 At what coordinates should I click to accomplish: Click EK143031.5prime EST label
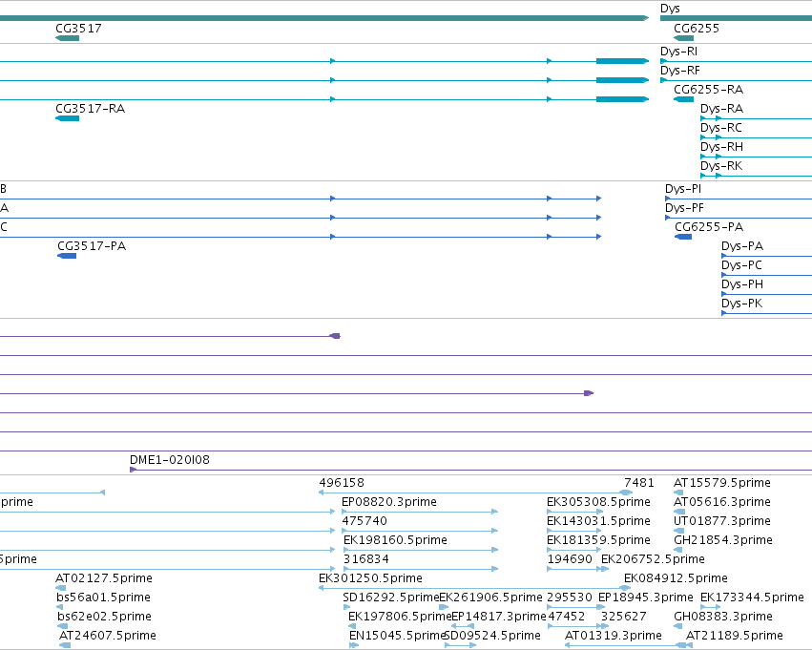pyautogui.click(x=598, y=521)
